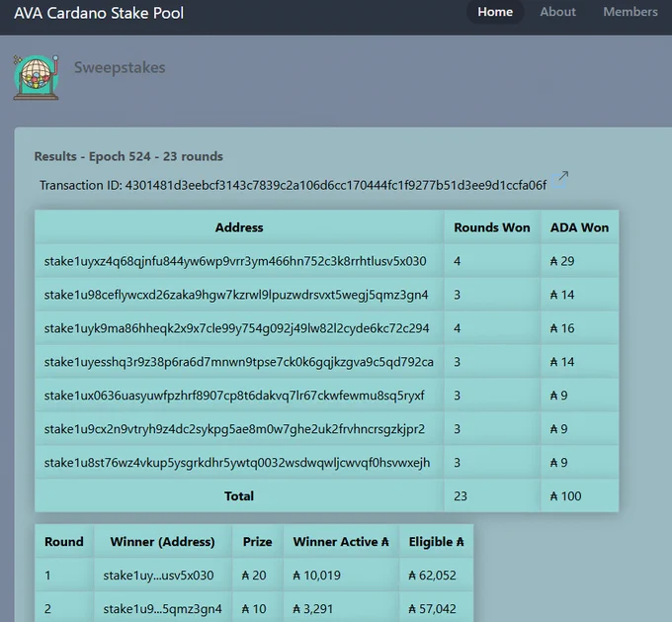
Task: Go to the Home nav tab
Action: coord(495,12)
